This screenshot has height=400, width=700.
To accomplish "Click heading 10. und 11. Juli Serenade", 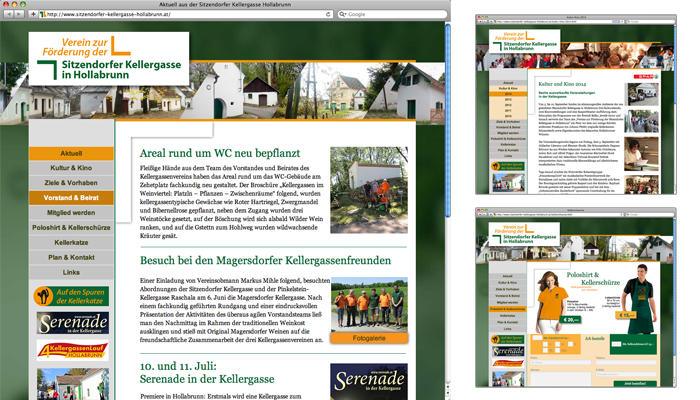I will tap(207, 373).
